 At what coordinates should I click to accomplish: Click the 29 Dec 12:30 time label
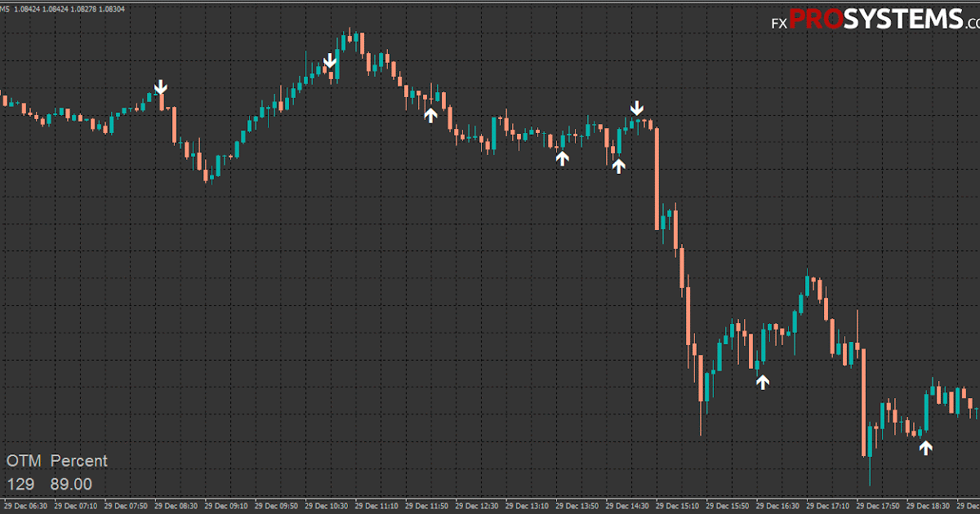click(x=477, y=507)
